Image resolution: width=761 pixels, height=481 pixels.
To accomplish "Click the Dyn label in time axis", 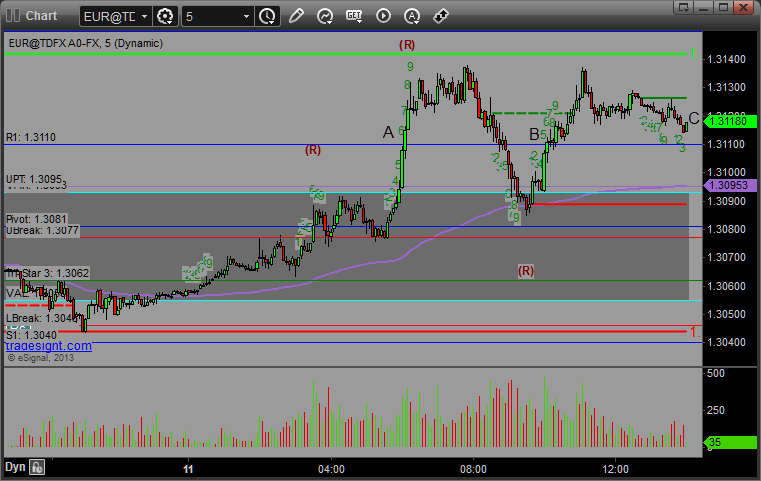I will [x=15, y=467].
